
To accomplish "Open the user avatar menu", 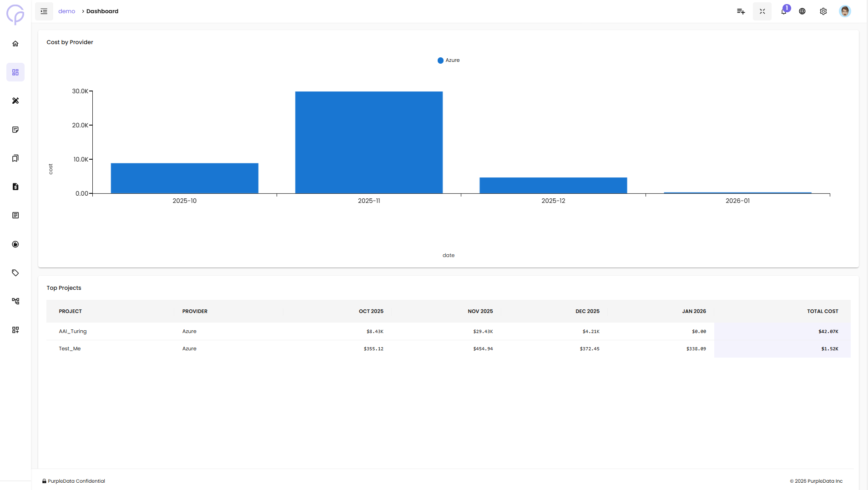I will [x=844, y=11].
